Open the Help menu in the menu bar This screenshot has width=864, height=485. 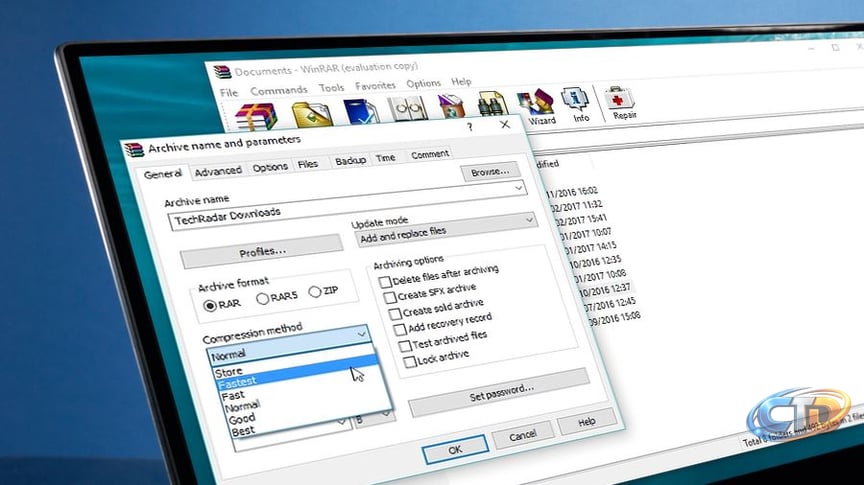(x=461, y=82)
